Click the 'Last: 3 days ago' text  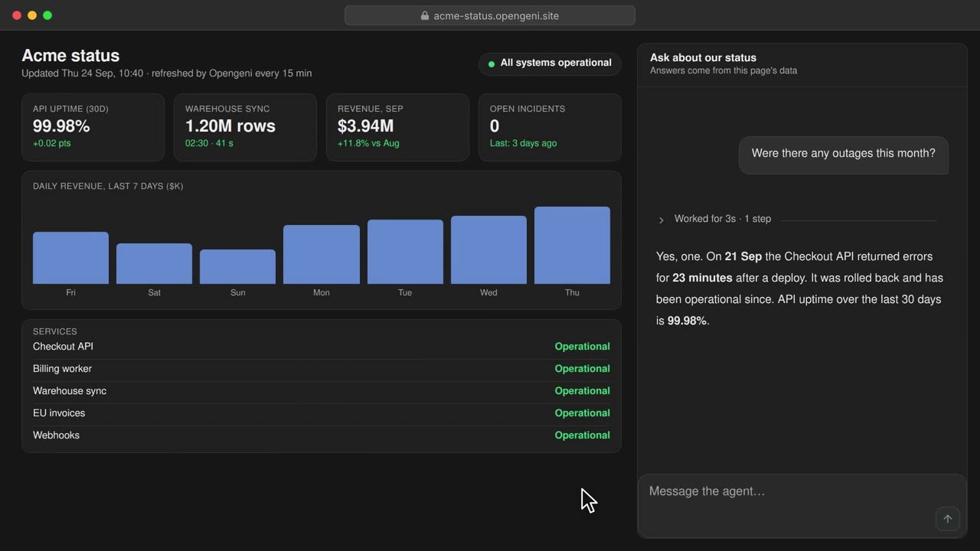click(523, 143)
